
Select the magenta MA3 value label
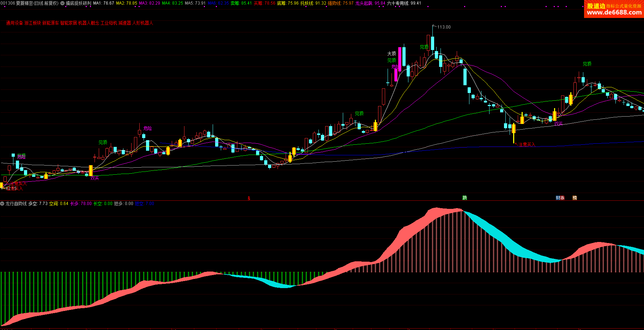(149, 3)
